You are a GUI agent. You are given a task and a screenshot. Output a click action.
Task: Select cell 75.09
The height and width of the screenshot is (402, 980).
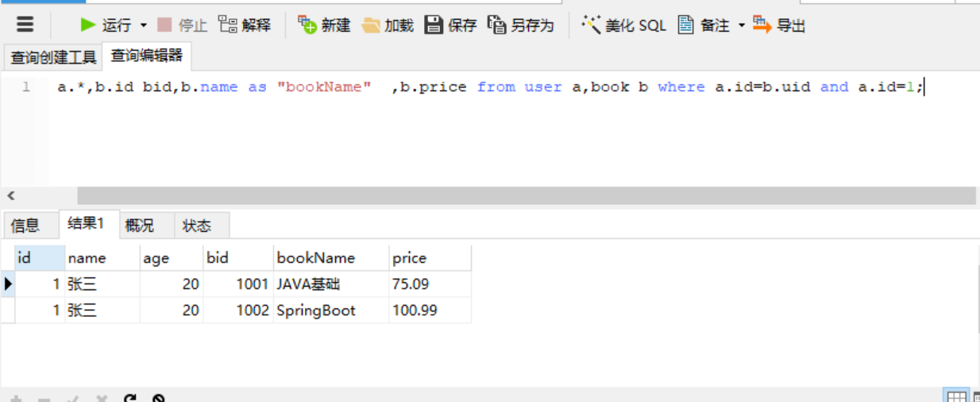(430, 284)
